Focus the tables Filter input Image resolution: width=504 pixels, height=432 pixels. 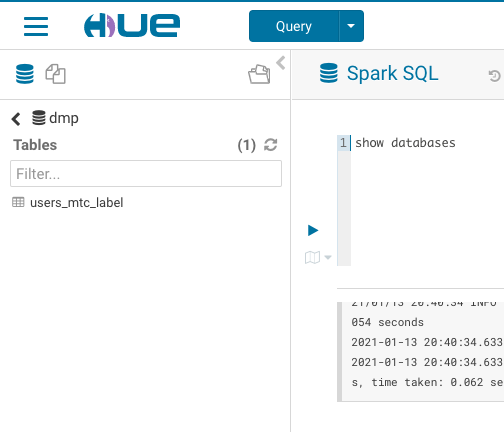[x=146, y=173]
